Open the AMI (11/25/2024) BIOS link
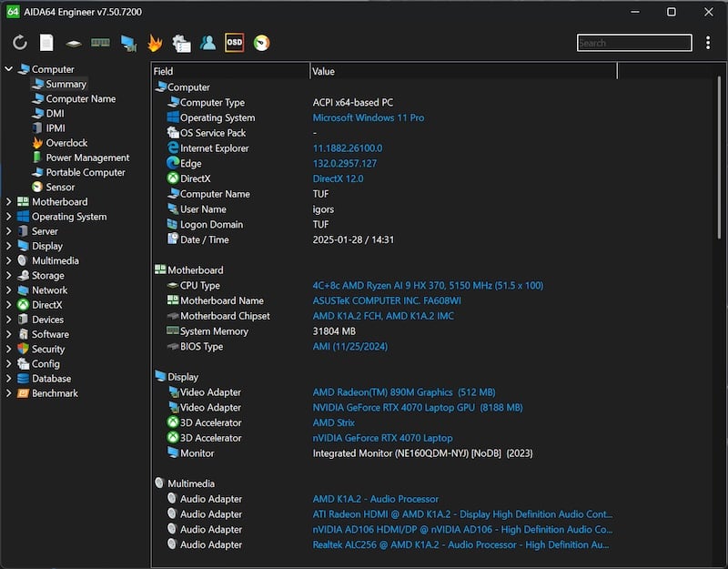Image resolution: width=728 pixels, height=569 pixels. tap(350, 347)
